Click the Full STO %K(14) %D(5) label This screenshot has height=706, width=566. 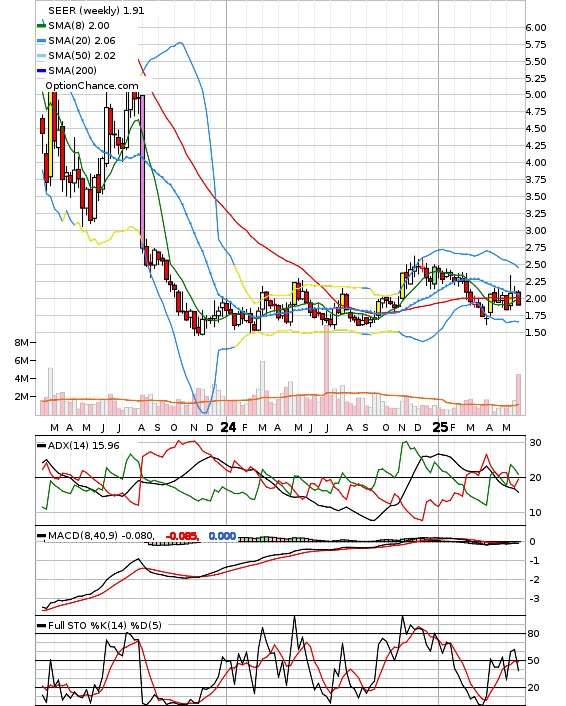coord(104,625)
